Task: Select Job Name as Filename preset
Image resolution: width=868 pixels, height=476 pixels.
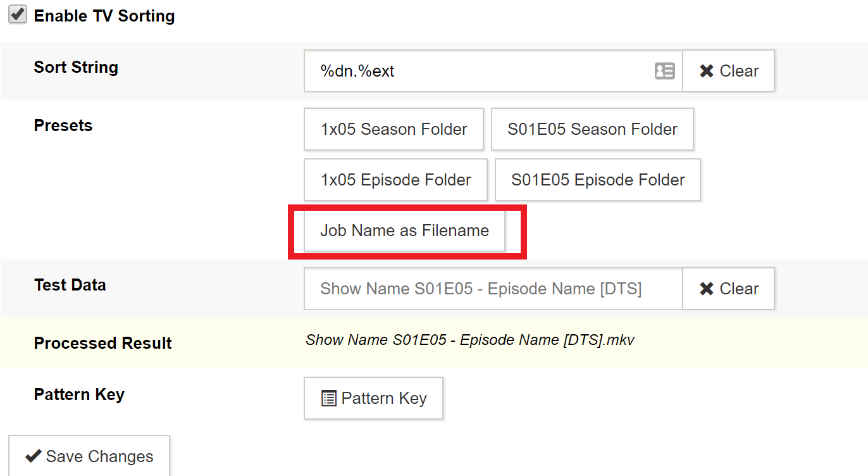Action: 404,230
